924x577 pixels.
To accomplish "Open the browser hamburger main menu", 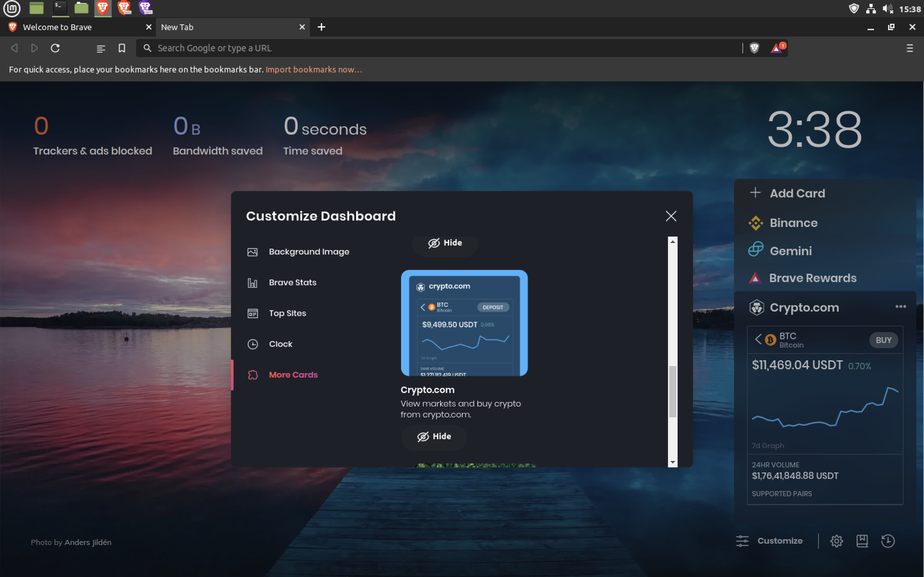I will pos(910,48).
